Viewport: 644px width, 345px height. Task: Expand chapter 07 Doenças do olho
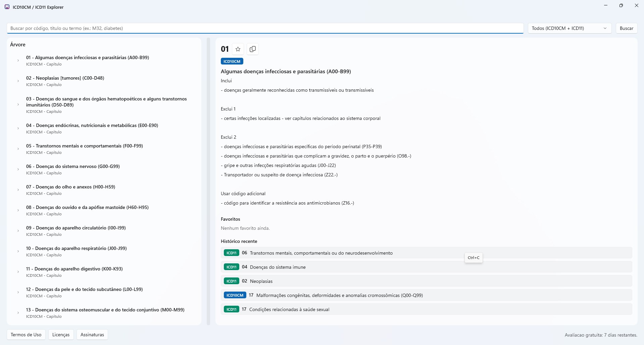pos(18,190)
